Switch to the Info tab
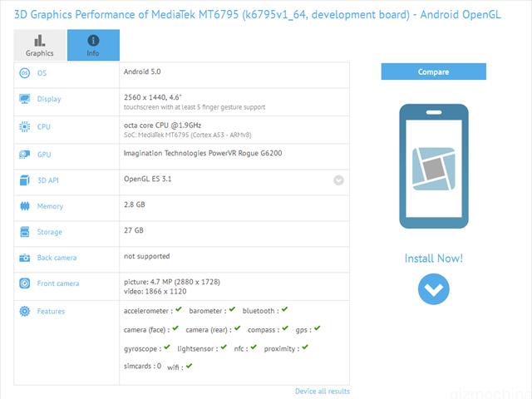The height and width of the screenshot is (399, 532). 93,45
